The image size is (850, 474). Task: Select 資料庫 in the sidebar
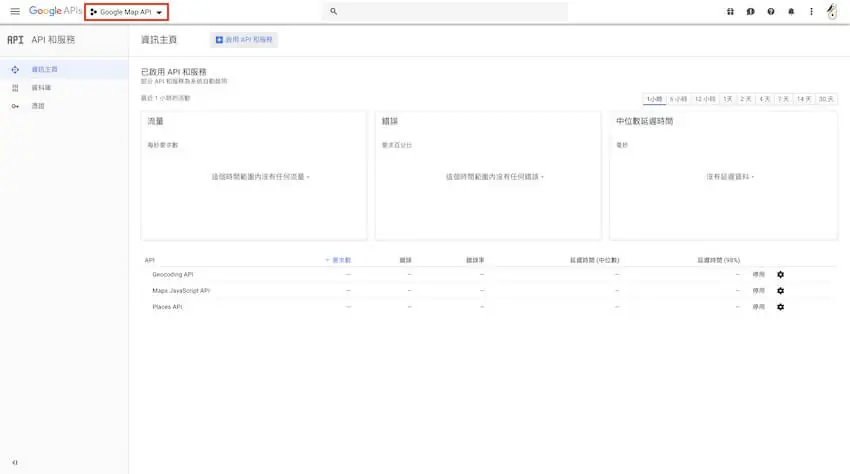pos(41,88)
